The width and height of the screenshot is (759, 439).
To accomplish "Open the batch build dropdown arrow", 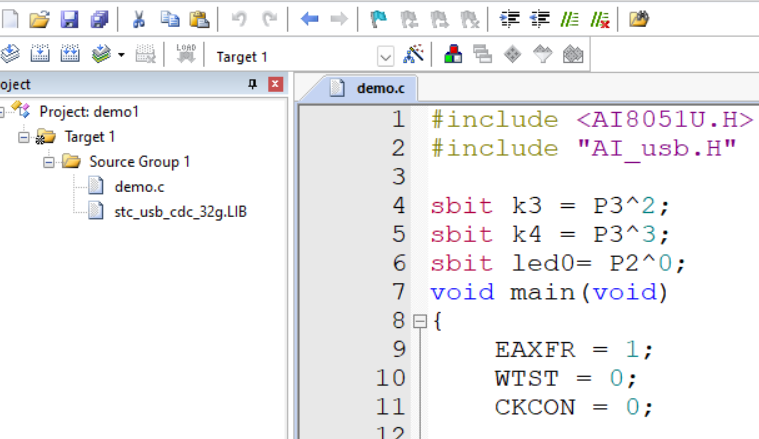I will point(121,55).
